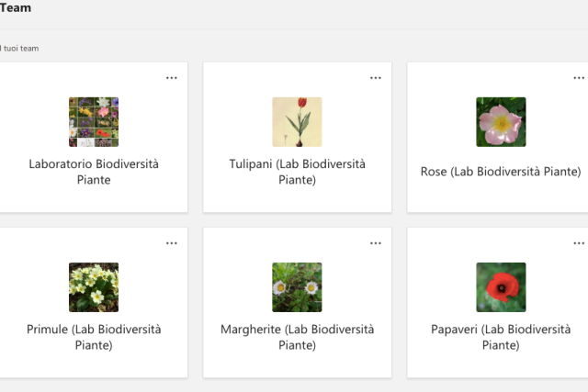588x392 pixels.
Task: Select the red poppy team picture
Action: click(x=501, y=287)
